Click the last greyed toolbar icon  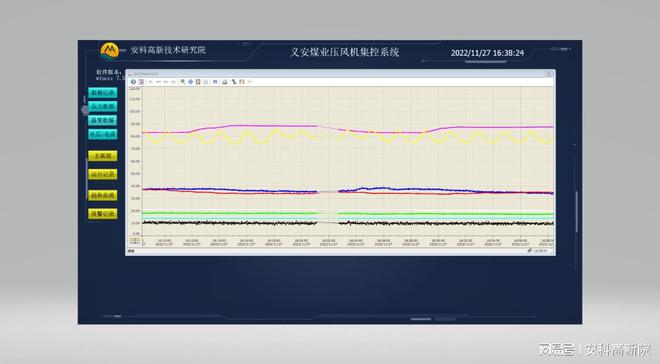[x=250, y=82]
